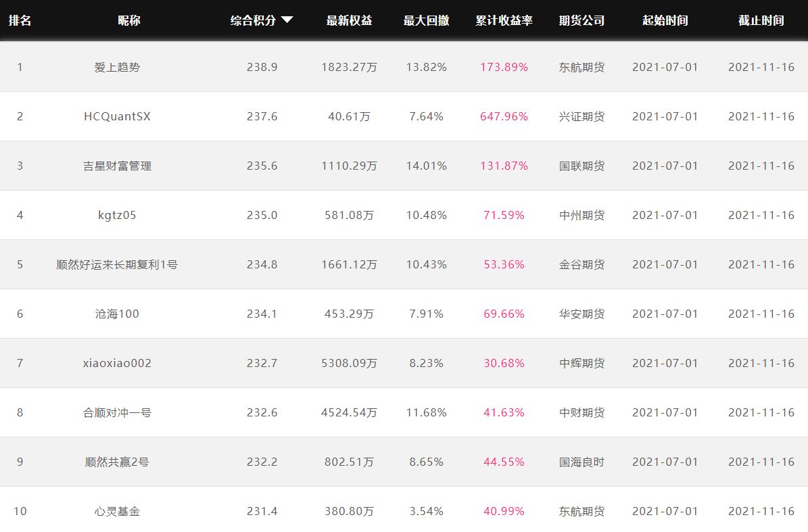Select the 131.87% cumulative return value
The height and width of the screenshot is (532, 808).
[504, 166]
